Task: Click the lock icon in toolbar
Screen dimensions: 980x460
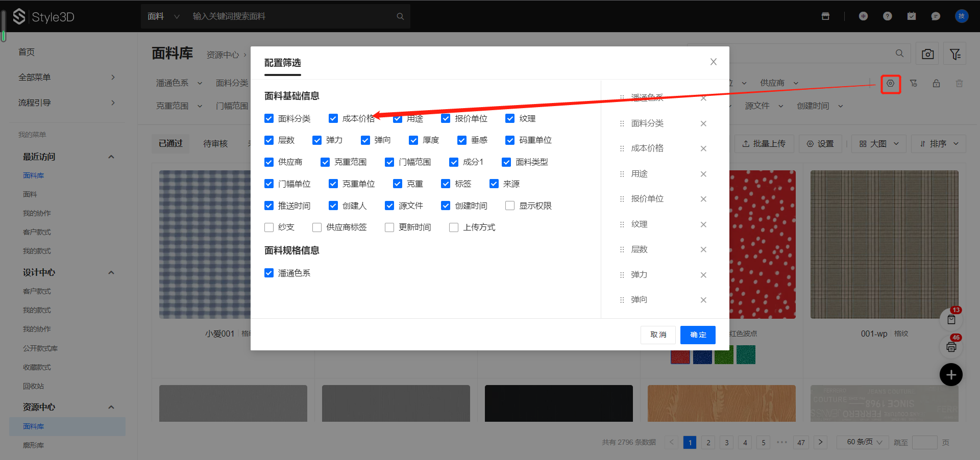Action: point(937,84)
